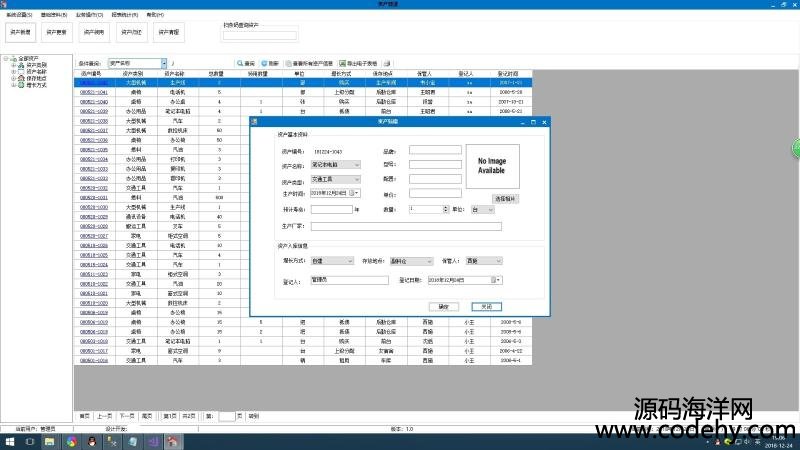Open the query condition dropdown above the table
This screenshot has width=800, height=450.
(x=164, y=63)
